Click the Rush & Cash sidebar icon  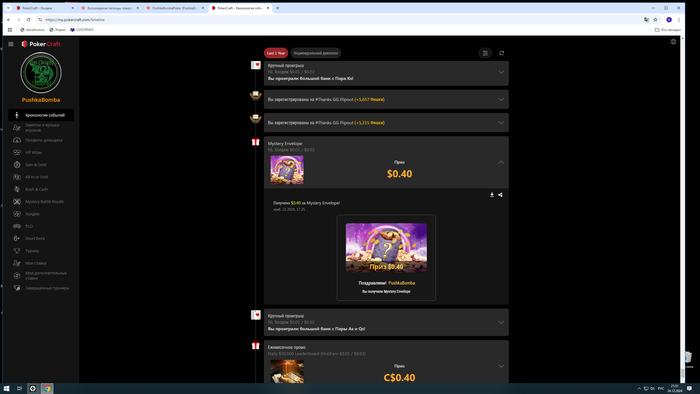pyautogui.click(x=17, y=189)
